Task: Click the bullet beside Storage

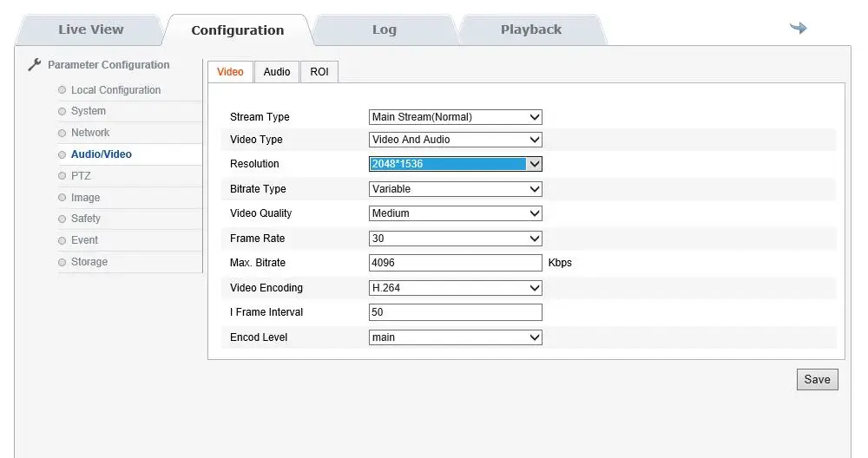Action: pos(62,262)
